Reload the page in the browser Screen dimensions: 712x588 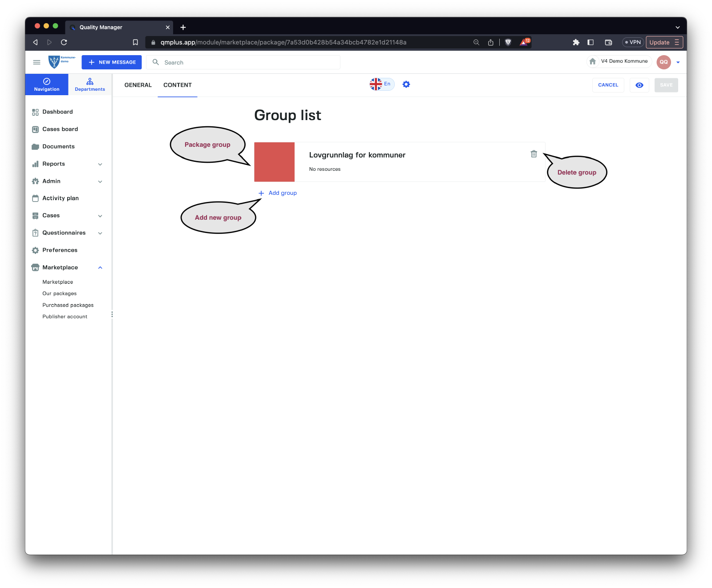click(x=64, y=42)
